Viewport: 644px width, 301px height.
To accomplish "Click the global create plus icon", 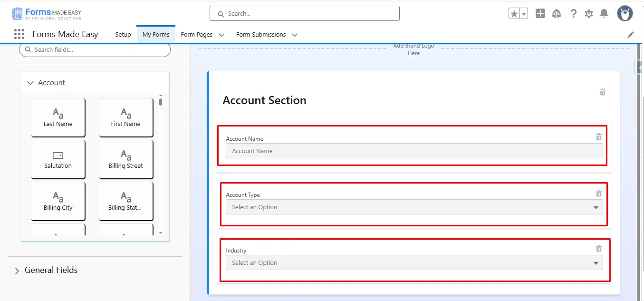I will click(x=540, y=14).
